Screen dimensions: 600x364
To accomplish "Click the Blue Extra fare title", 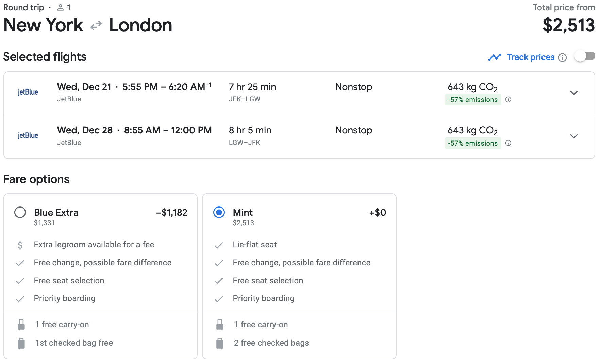I will (56, 212).
